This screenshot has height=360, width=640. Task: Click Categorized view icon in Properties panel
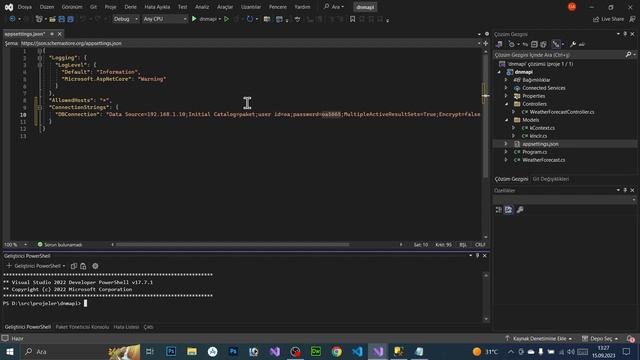point(499,209)
